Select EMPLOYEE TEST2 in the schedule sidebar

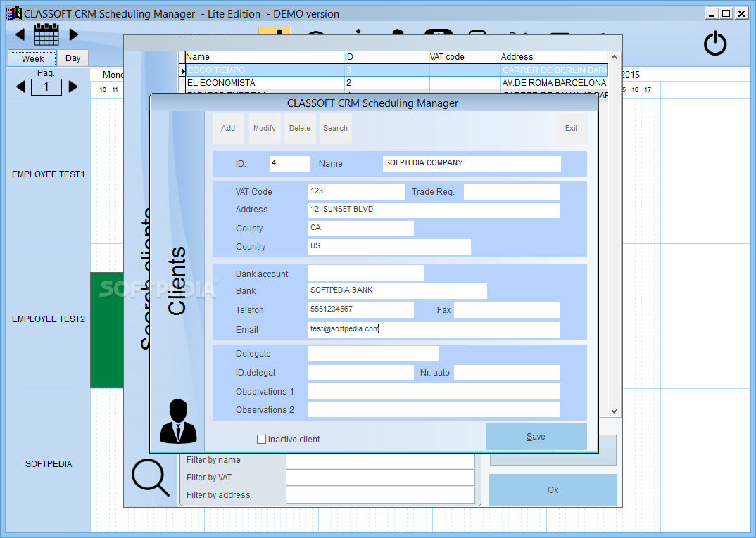pos(48,319)
